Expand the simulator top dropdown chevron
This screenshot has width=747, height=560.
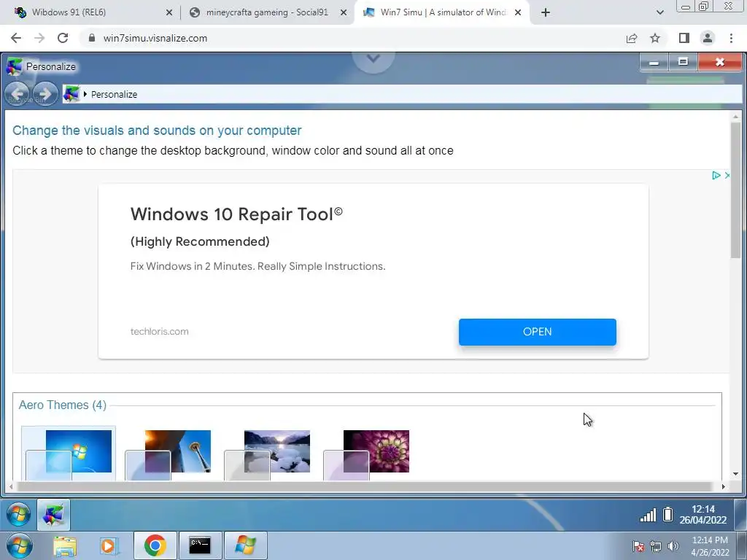pos(373,59)
